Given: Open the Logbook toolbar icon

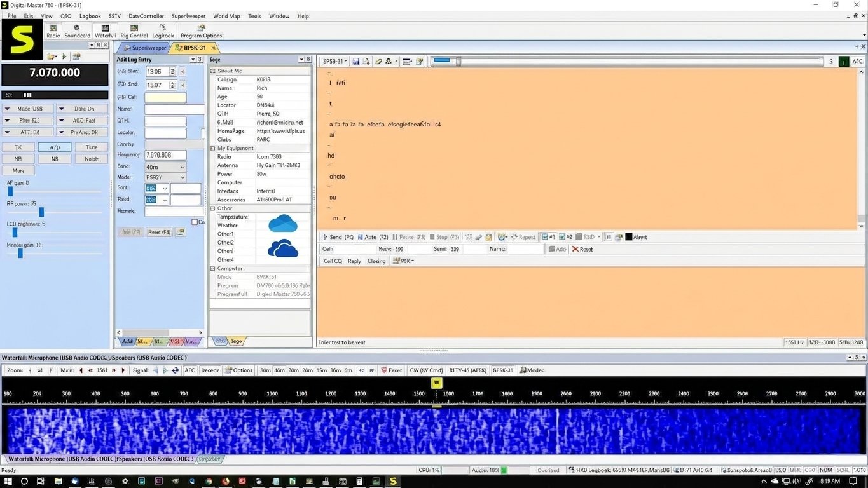Looking at the screenshot, I should [163, 32].
